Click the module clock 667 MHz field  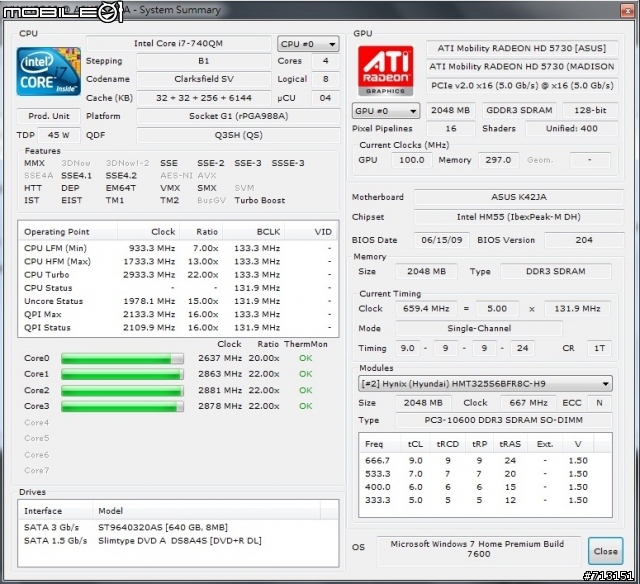coord(528,403)
